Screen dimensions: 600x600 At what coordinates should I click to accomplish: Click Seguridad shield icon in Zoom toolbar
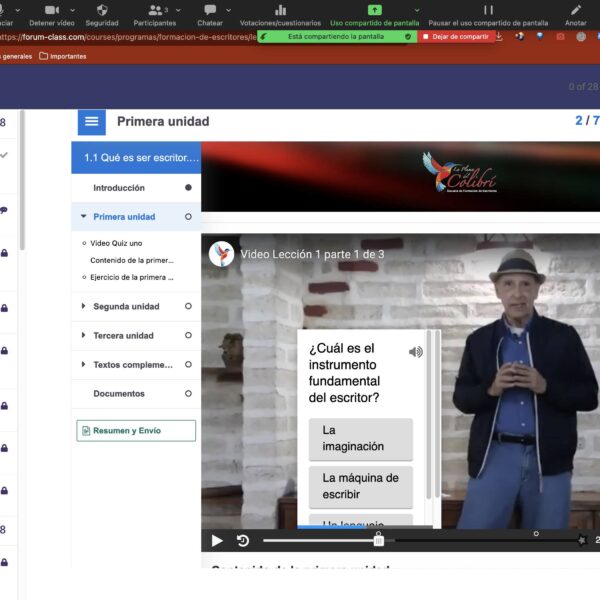(101, 10)
